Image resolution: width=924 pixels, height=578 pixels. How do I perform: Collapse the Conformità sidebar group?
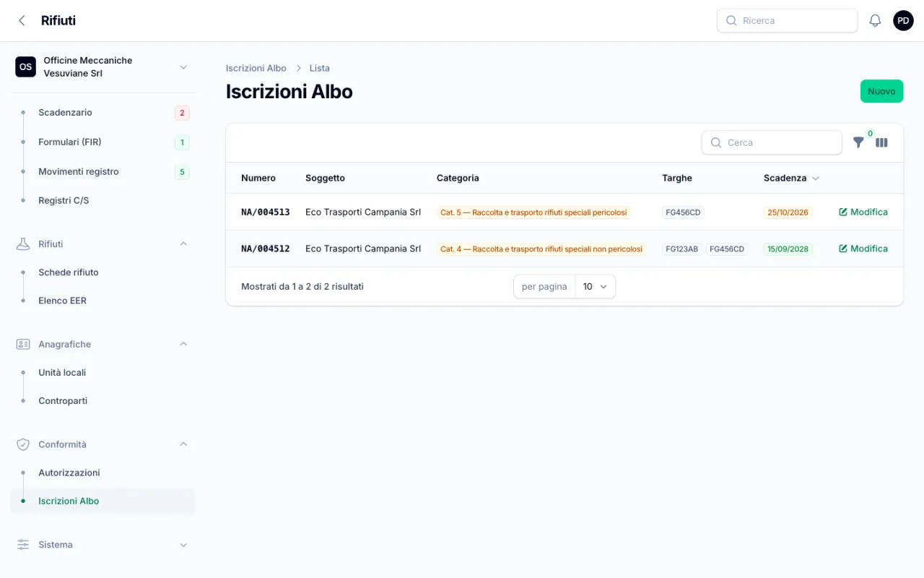coord(183,444)
